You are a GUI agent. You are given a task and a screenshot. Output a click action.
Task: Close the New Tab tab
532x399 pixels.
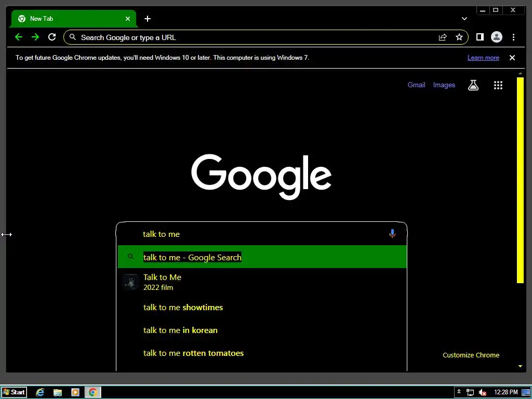click(x=128, y=19)
